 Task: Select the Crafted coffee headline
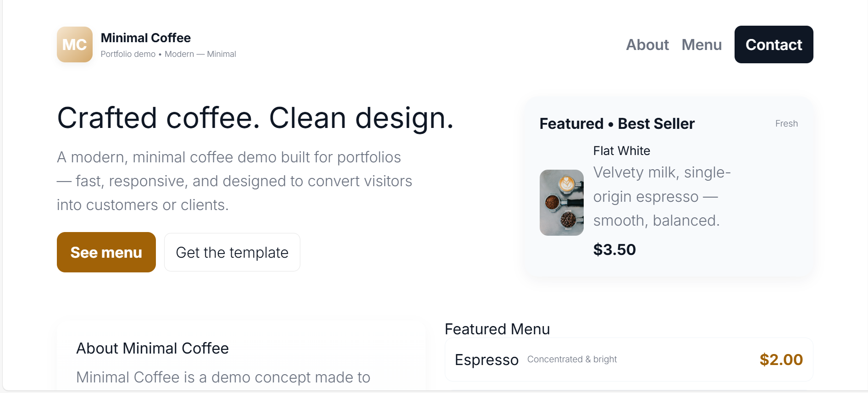pyautogui.click(x=256, y=118)
